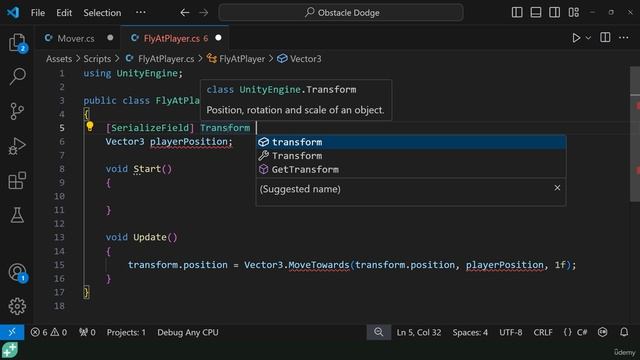
Task: Choose 'GetTransform' suggestion
Action: point(411,170)
